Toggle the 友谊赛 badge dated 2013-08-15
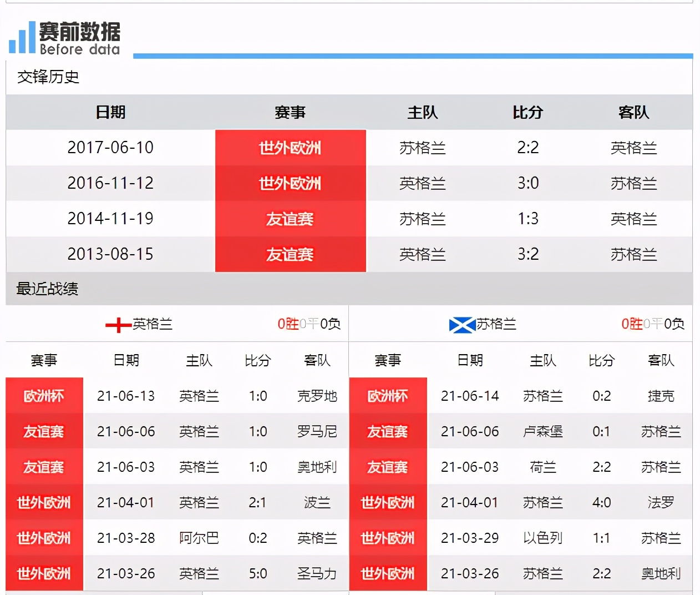Screen dimensions: 700x595 tap(290, 254)
